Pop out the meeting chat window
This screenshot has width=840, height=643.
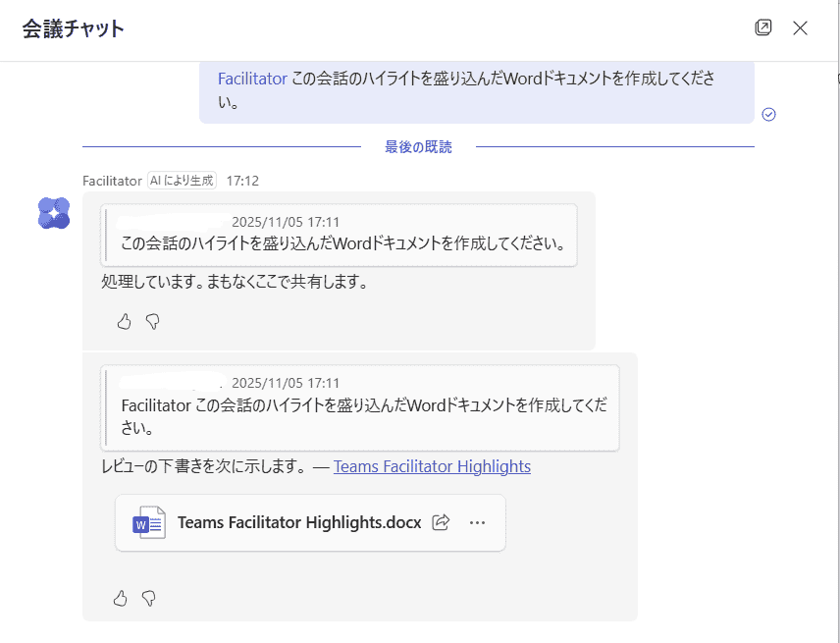(763, 27)
